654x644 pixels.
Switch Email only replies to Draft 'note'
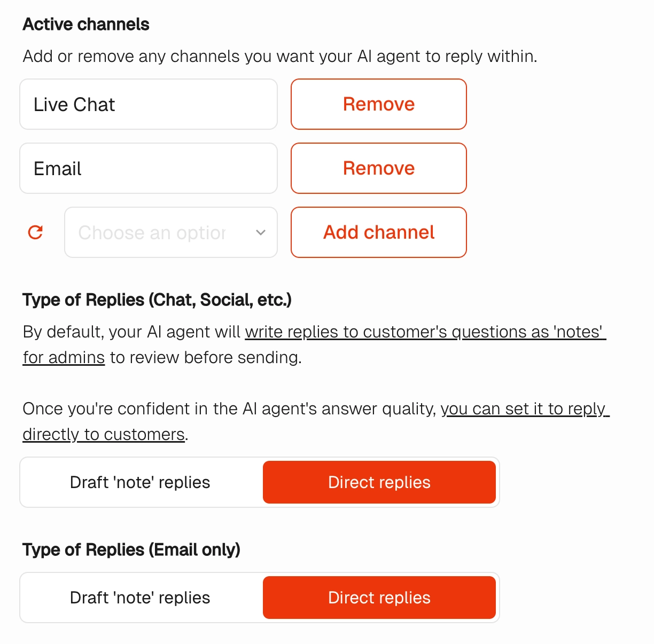pyautogui.click(x=140, y=598)
